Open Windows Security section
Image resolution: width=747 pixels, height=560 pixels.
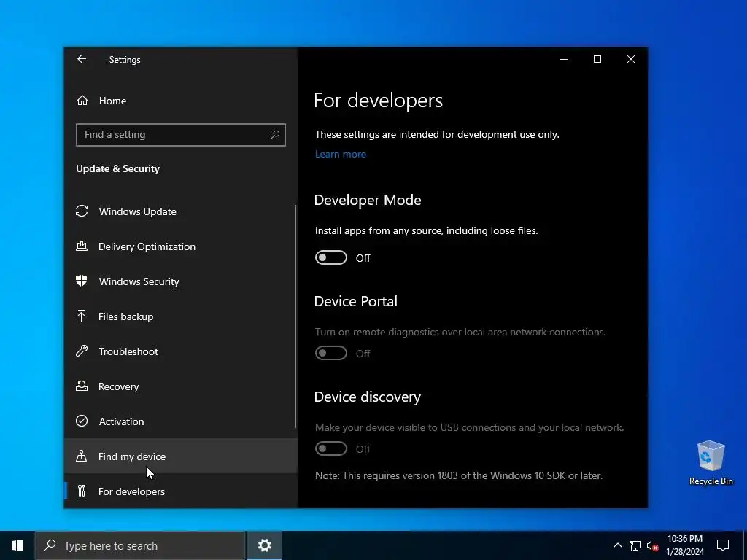tap(180, 281)
